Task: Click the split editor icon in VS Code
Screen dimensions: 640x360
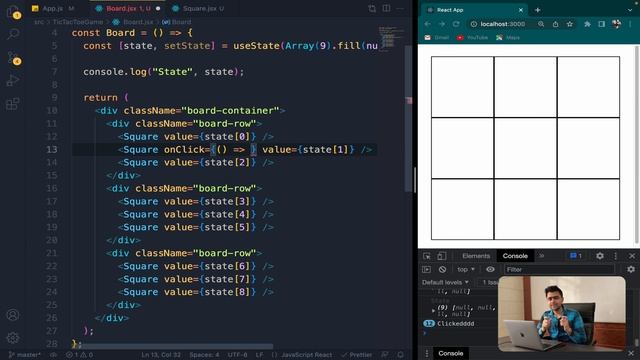Action: point(386,8)
